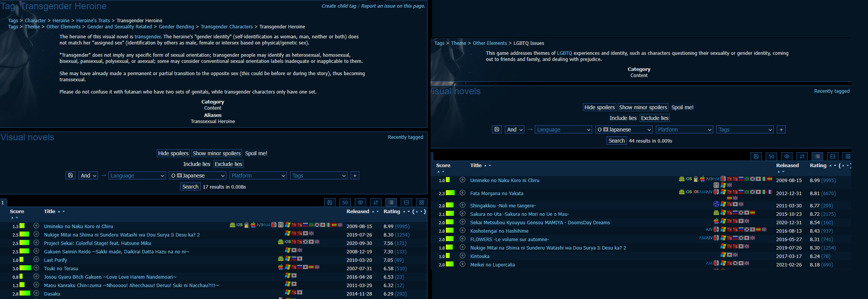Click Create child tag link

(x=339, y=6)
